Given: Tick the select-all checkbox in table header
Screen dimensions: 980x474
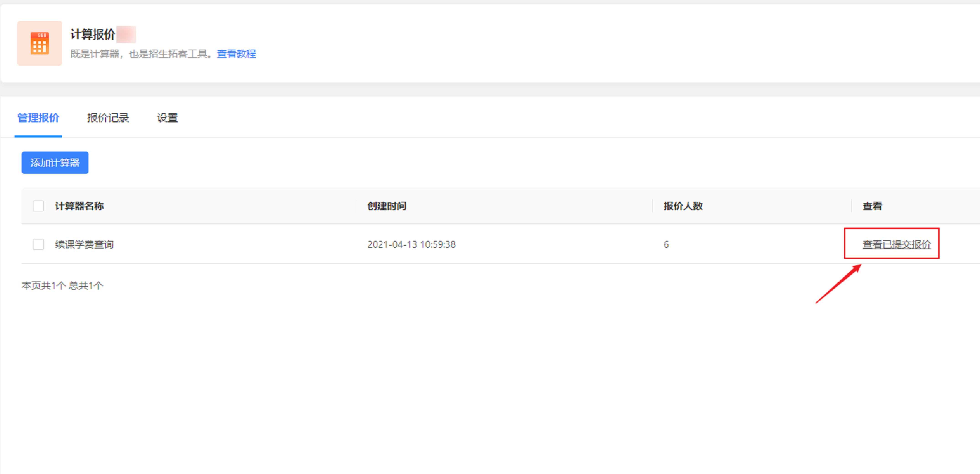Looking at the screenshot, I should (x=39, y=206).
